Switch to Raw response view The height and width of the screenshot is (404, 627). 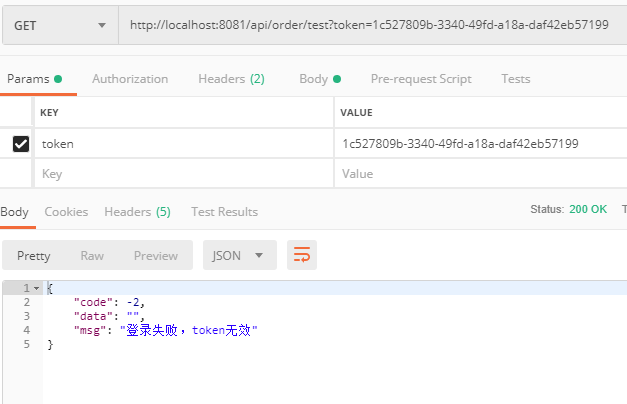(92, 256)
